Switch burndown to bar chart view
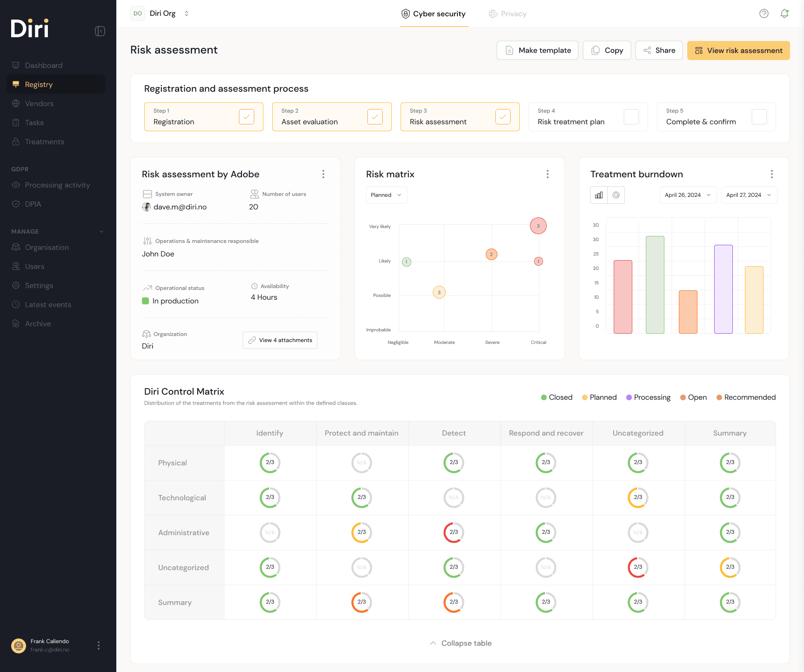The width and height of the screenshot is (804, 672). pyautogui.click(x=599, y=195)
